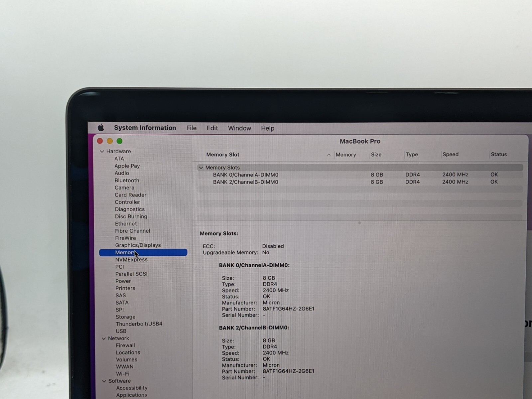Click the green full-screen window button
This screenshot has height=399, width=532.
(x=119, y=141)
